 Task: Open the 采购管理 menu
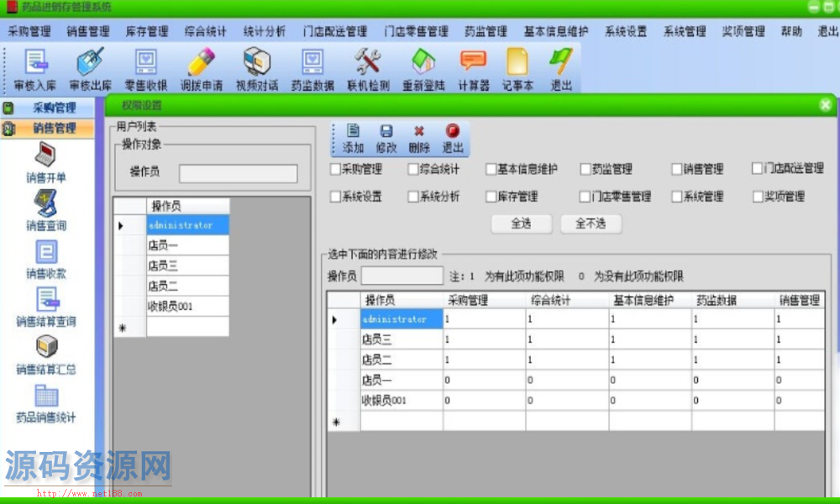29,32
